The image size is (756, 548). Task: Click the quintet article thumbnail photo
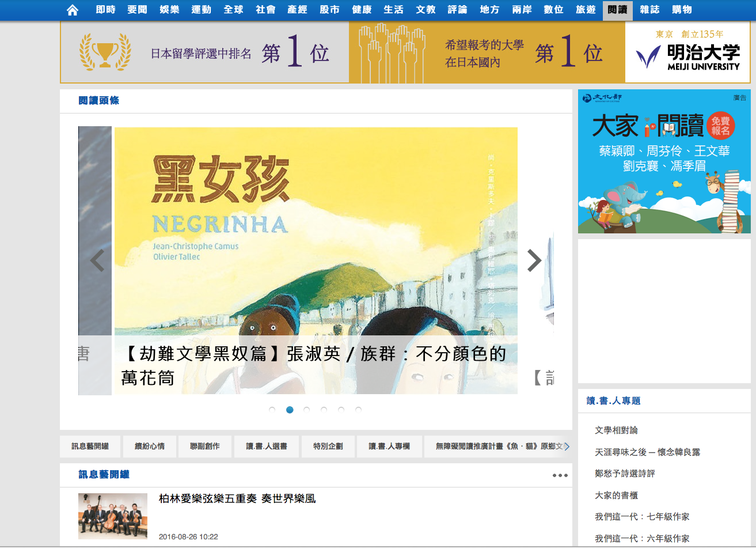click(113, 516)
